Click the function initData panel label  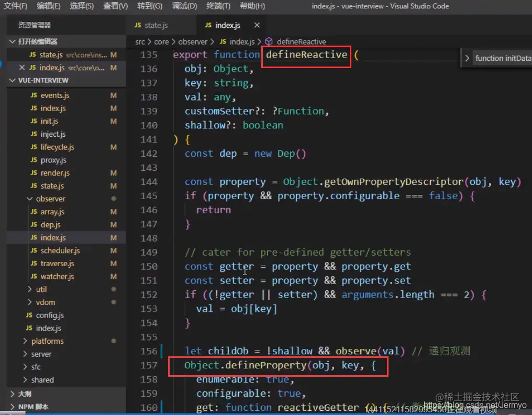(503, 58)
